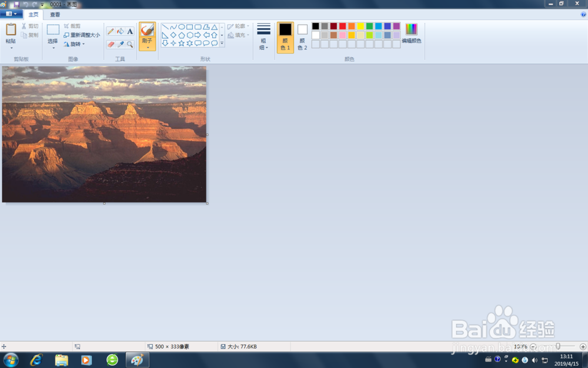Expand the shapes gallery More arrow
The width and height of the screenshot is (588, 368).
pos(222,44)
